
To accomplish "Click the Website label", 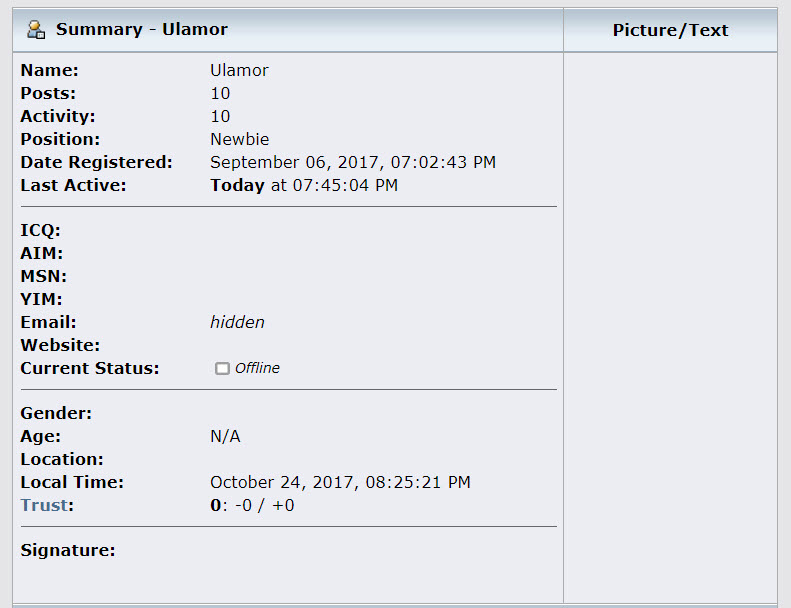I will (x=61, y=345).
